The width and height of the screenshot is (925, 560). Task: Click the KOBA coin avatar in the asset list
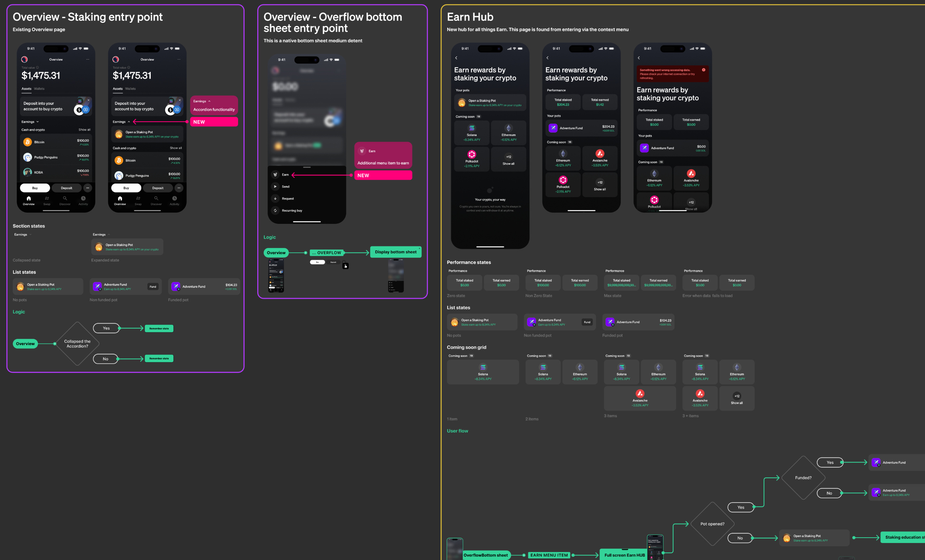27,172
